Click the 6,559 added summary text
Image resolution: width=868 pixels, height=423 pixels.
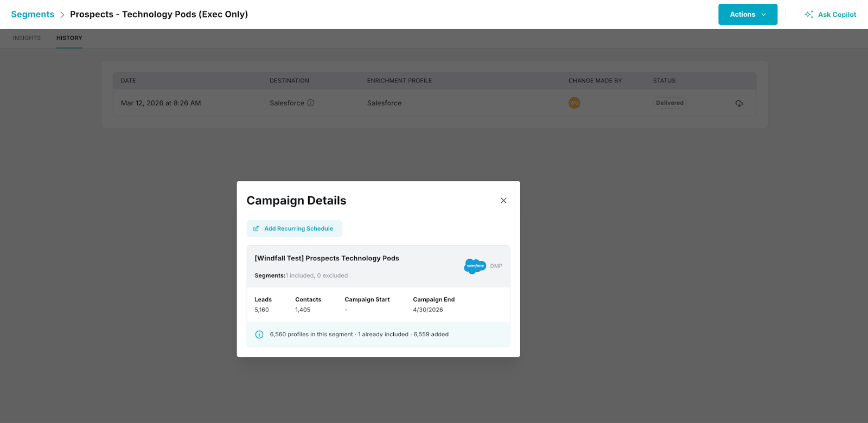coord(431,335)
